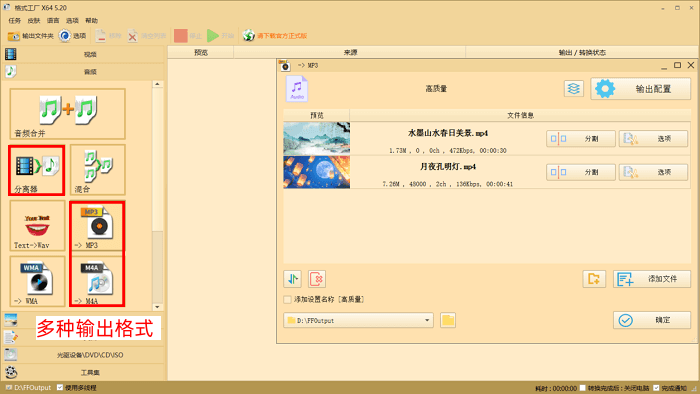Click the red clear-list icon in dialog
Image resolution: width=700 pixels, height=394 pixels.
point(317,279)
